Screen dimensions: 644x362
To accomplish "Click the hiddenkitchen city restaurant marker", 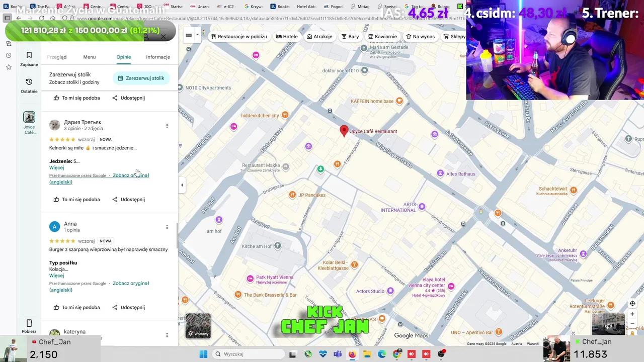I will click(285, 115).
